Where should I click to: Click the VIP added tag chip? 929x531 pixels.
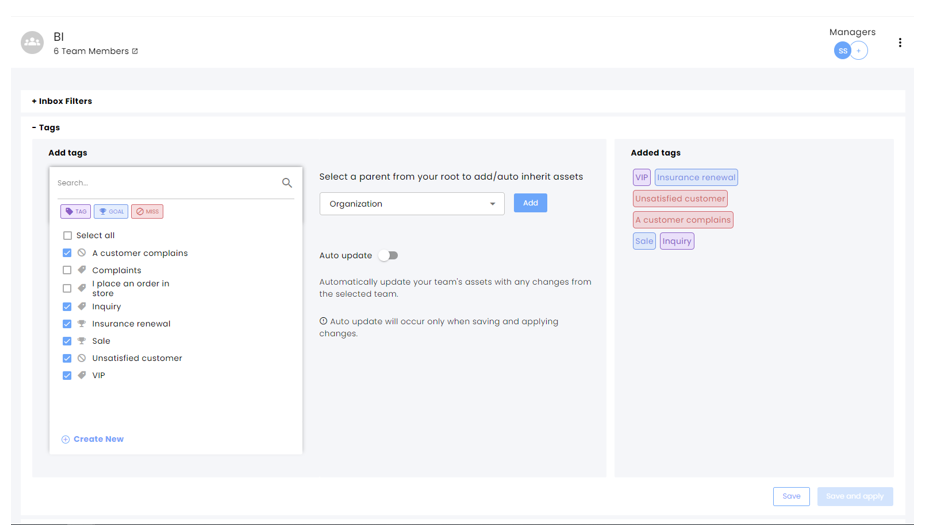[642, 177]
